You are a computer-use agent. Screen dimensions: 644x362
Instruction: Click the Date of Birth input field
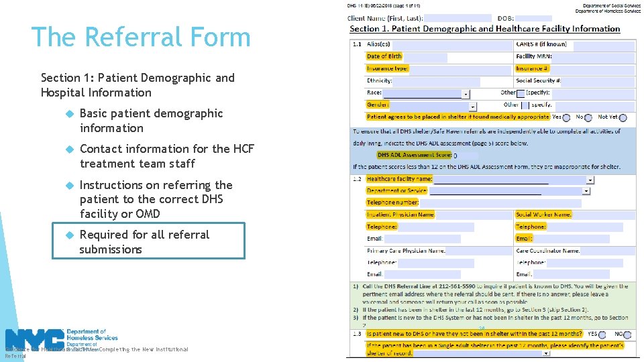point(425,57)
